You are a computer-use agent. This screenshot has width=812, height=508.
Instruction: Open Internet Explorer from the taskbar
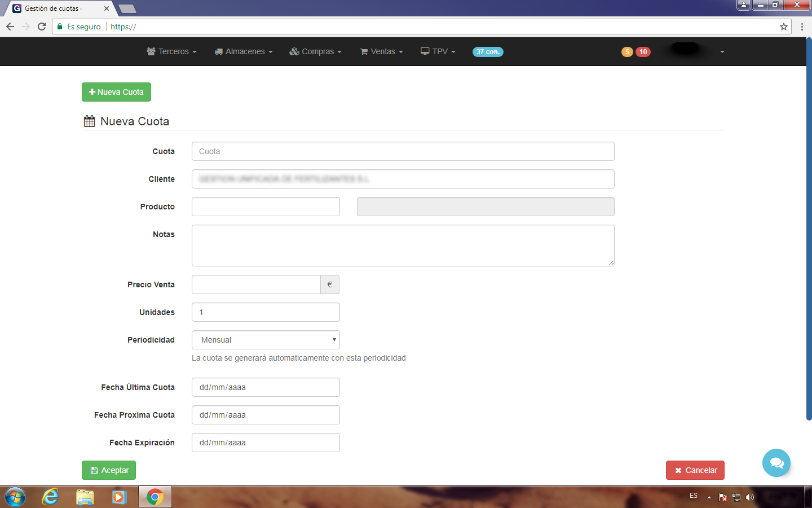(x=50, y=497)
